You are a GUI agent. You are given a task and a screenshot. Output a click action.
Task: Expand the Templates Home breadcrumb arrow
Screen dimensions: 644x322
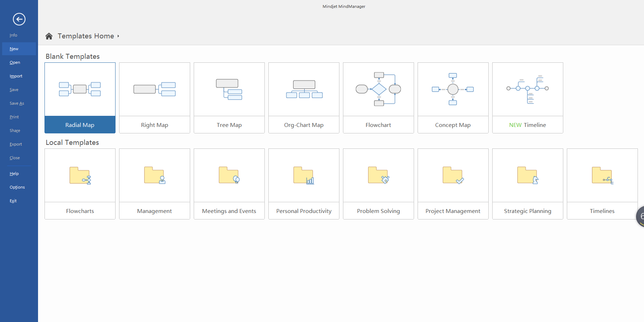(x=118, y=36)
